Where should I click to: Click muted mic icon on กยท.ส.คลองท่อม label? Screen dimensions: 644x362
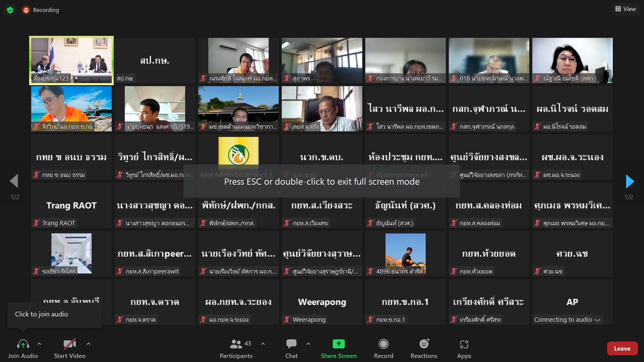pyautogui.click(x=454, y=223)
